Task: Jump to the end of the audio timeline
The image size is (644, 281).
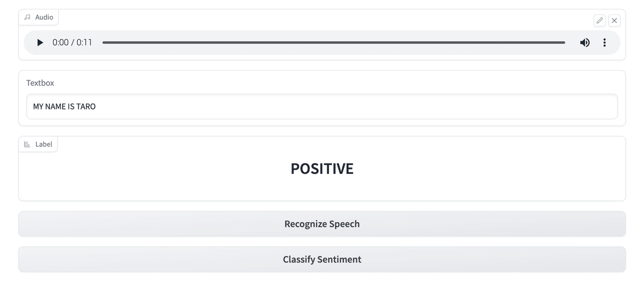Action: click(563, 42)
